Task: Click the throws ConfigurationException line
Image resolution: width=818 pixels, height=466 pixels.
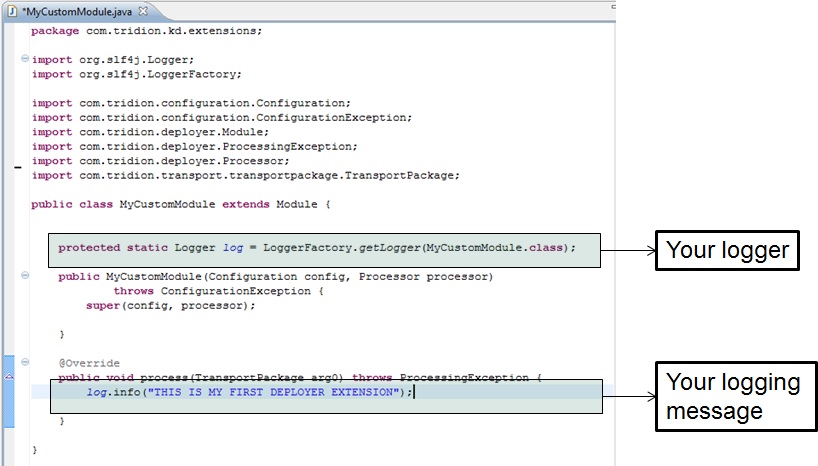Action: 218,291
